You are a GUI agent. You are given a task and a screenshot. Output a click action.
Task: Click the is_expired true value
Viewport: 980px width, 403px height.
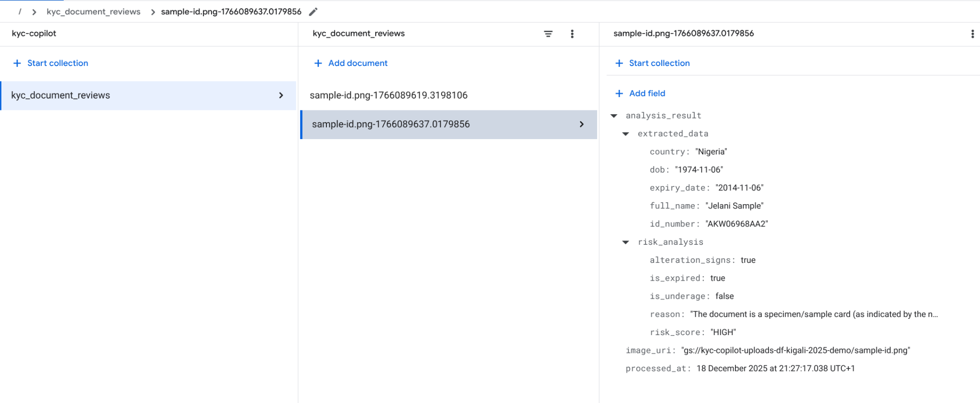tap(717, 278)
